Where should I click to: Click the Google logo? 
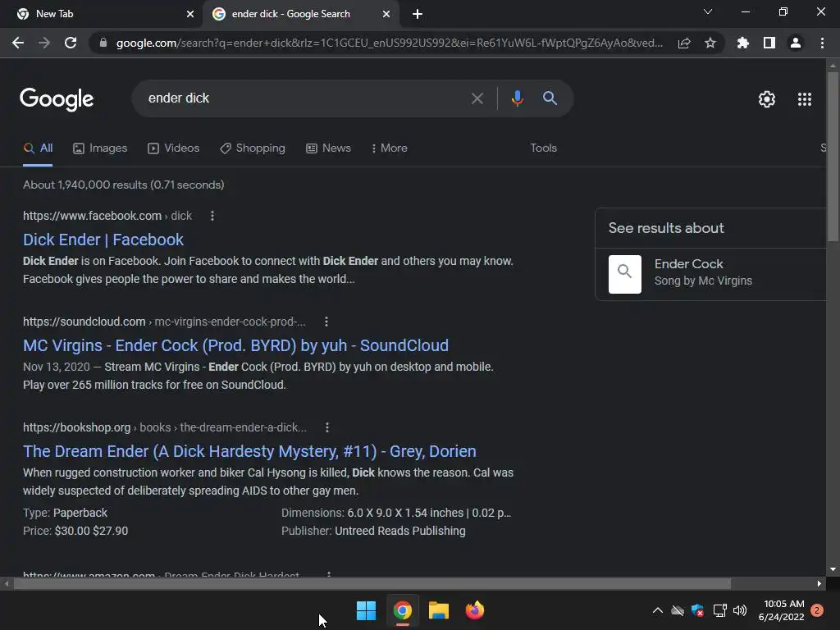tap(57, 99)
